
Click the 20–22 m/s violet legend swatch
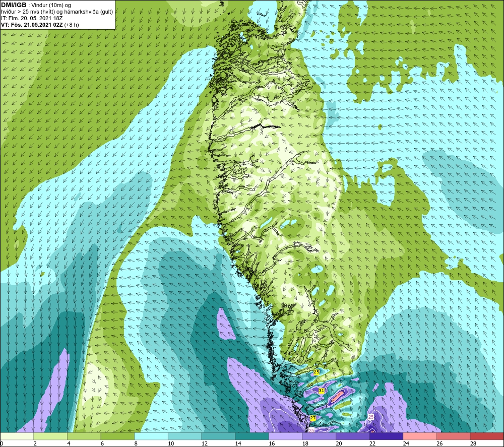point(353,436)
